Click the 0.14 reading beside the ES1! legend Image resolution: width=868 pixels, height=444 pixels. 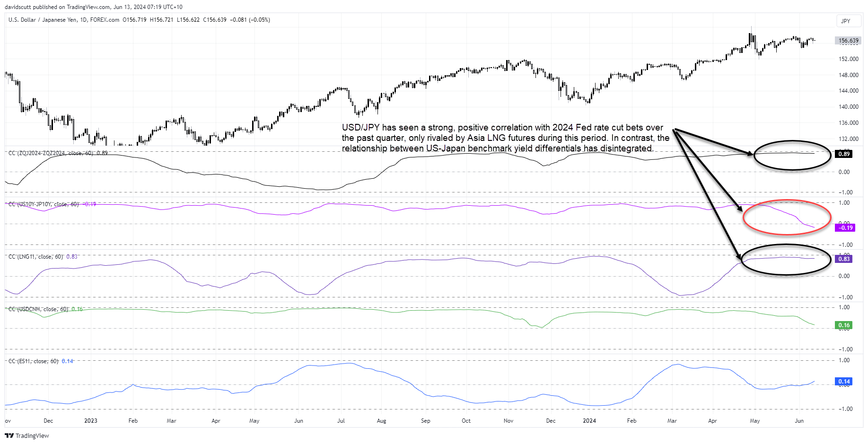pyautogui.click(x=68, y=361)
